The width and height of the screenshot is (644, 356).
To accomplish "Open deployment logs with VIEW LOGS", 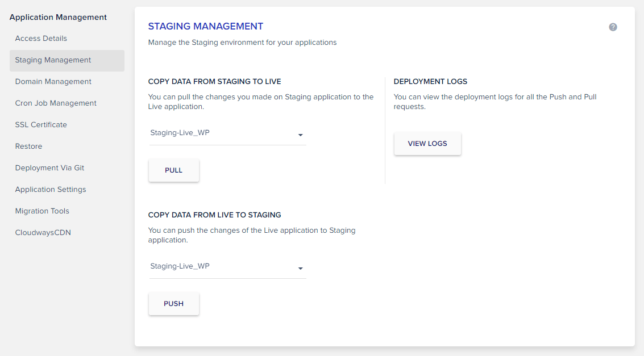I will [x=427, y=144].
